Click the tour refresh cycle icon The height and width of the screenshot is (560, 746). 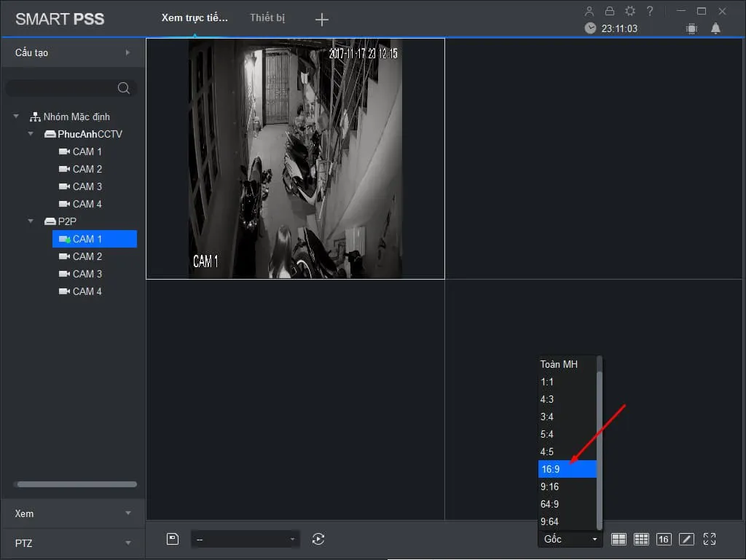318,539
